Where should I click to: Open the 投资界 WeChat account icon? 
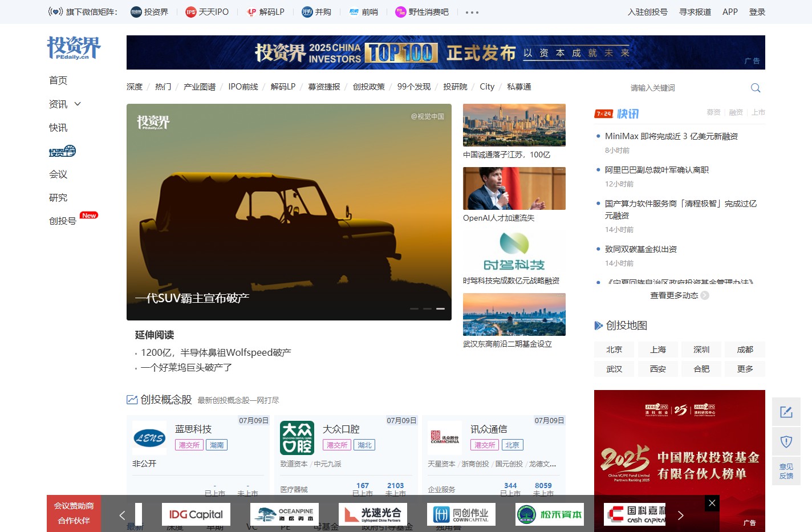[x=136, y=12]
